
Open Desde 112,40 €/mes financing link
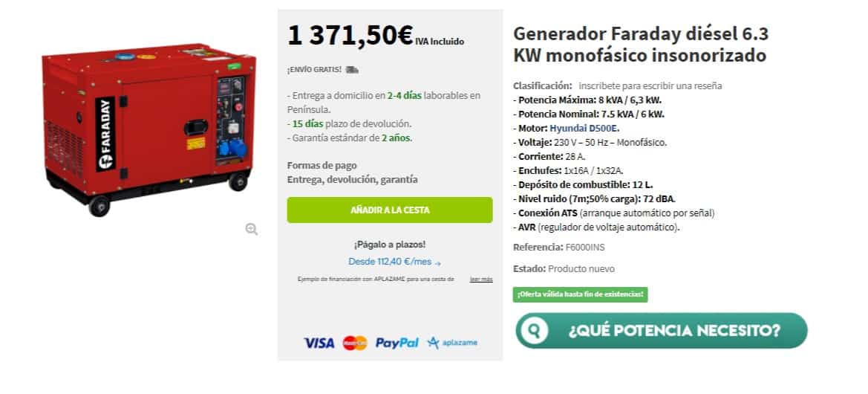pyautogui.click(x=390, y=262)
